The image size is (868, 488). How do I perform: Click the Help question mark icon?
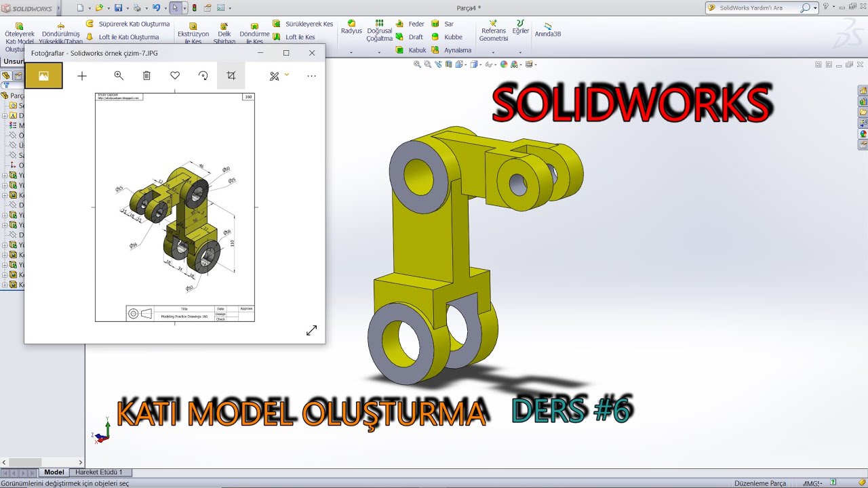pyautogui.click(x=825, y=7)
